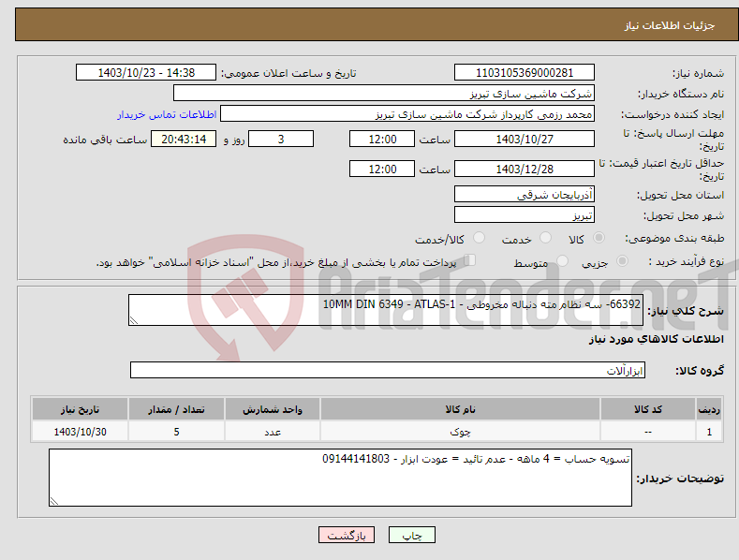Click the price validity date 1403/12/28
This screenshot has height=560, width=739.
click(x=525, y=169)
